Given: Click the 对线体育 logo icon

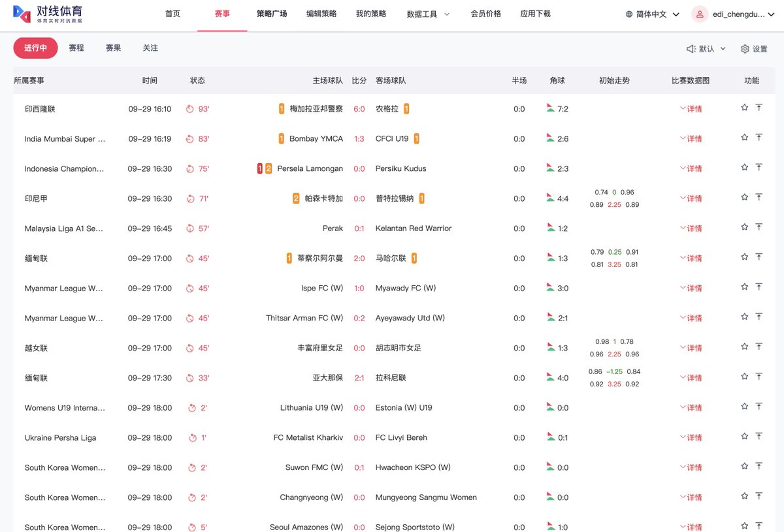Looking at the screenshot, I should (x=22, y=14).
